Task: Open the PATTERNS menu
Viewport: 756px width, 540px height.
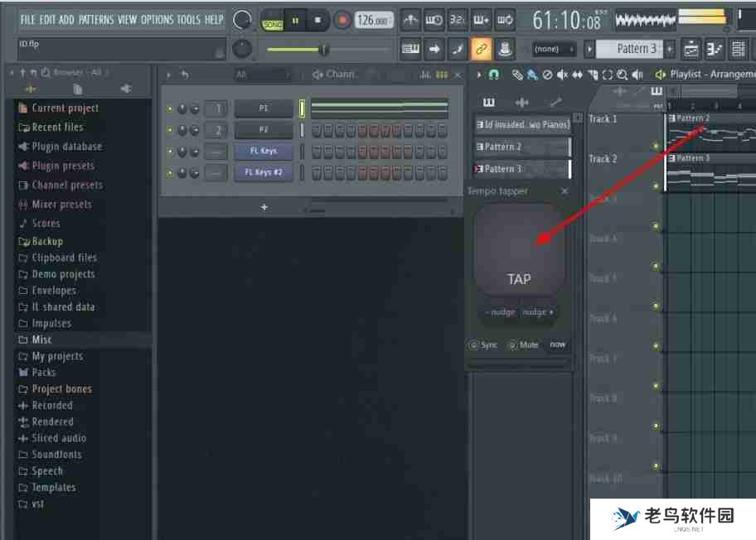Action: pos(96,20)
